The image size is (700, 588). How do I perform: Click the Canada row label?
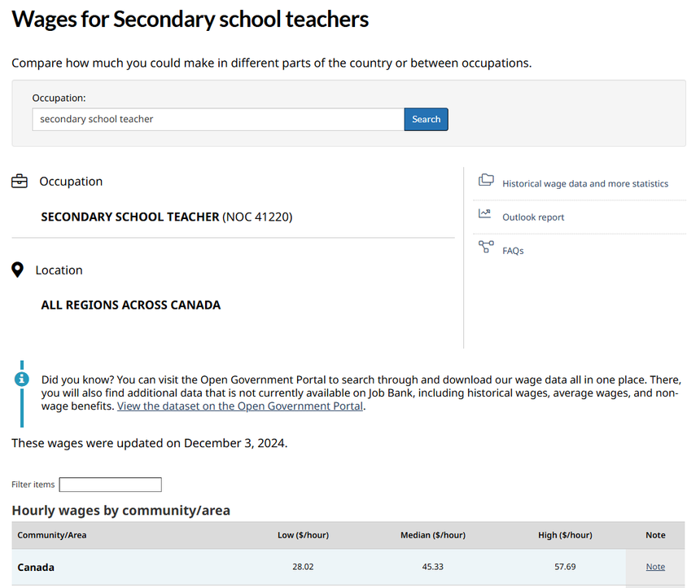tap(36, 567)
